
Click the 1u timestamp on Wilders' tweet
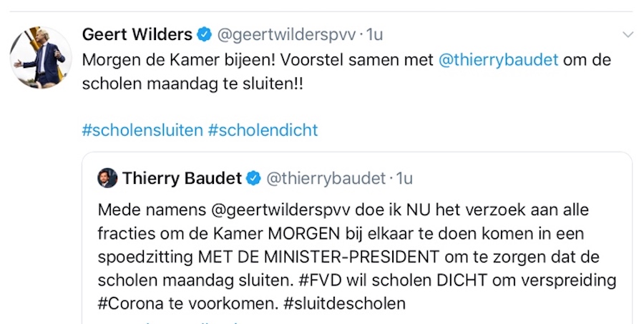click(x=375, y=34)
